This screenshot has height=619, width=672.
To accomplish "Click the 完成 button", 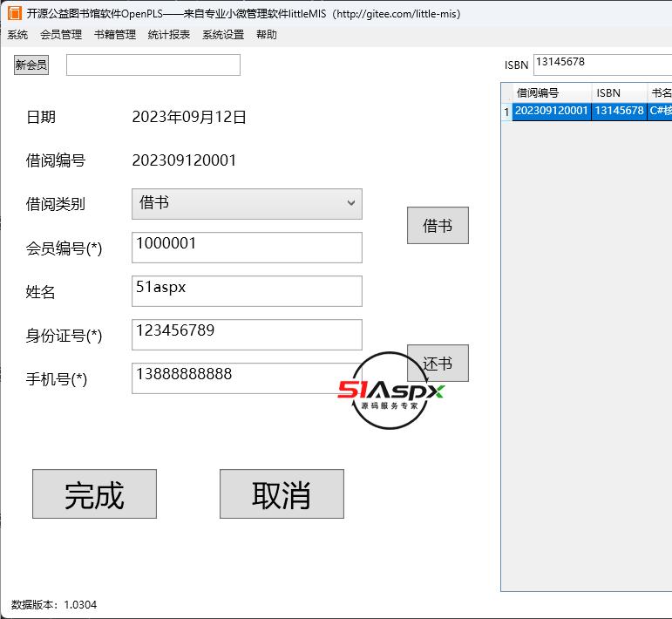I will click(x=94, y=493).
